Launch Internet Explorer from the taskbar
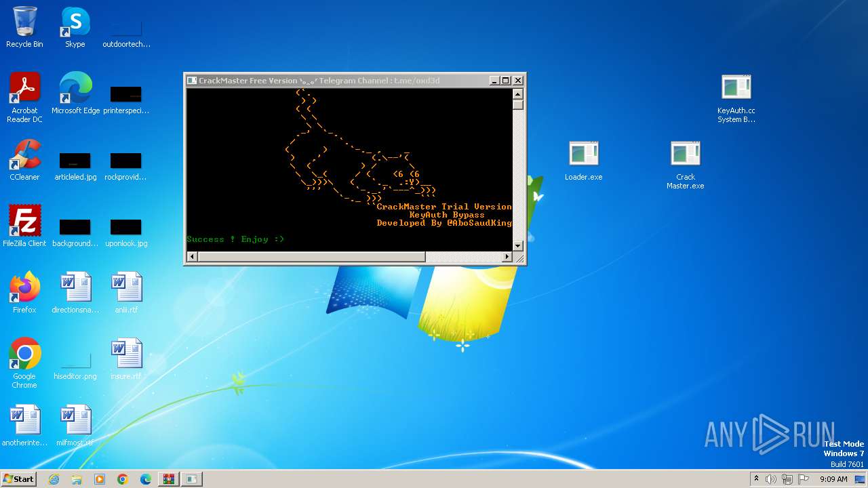Screen dimensions: 868x488 [x=54, y=479]
